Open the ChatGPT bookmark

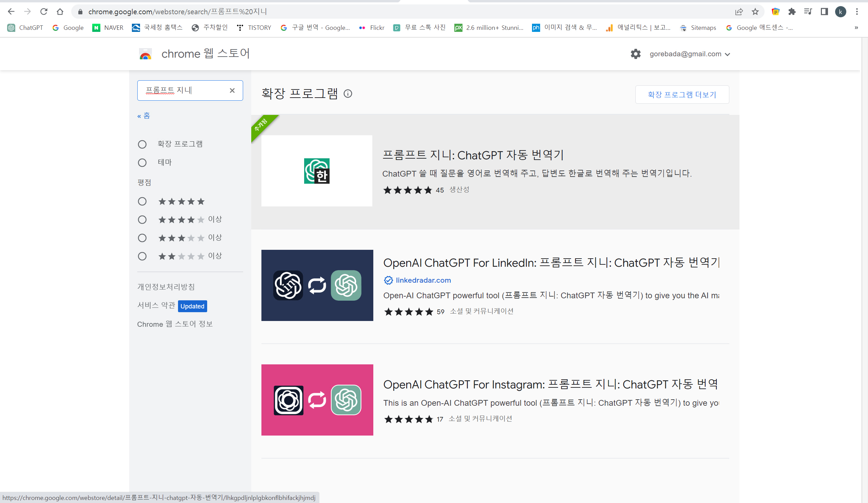point(25,27)
